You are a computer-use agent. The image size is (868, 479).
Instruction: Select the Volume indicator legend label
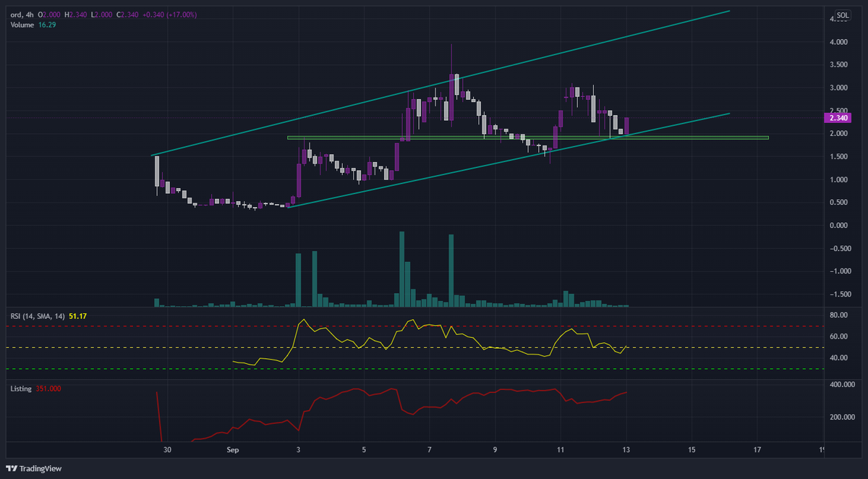23,25
